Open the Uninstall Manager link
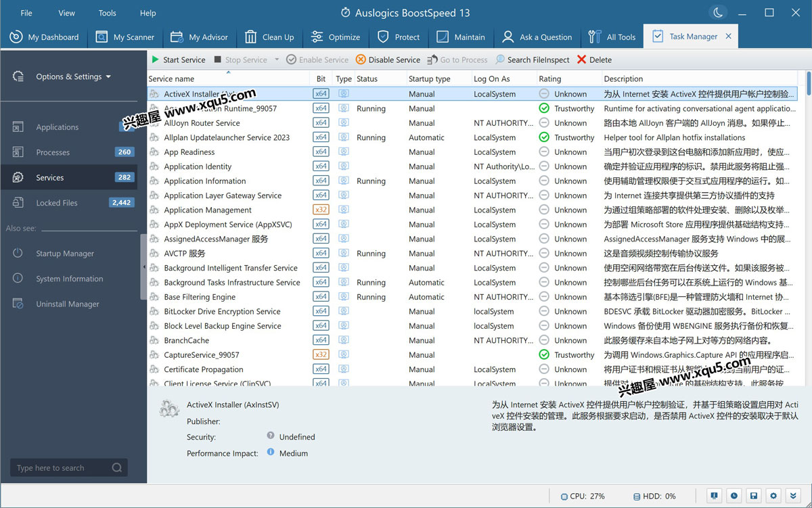This screenshot has width=812, height=508. (x=68, y=304)
